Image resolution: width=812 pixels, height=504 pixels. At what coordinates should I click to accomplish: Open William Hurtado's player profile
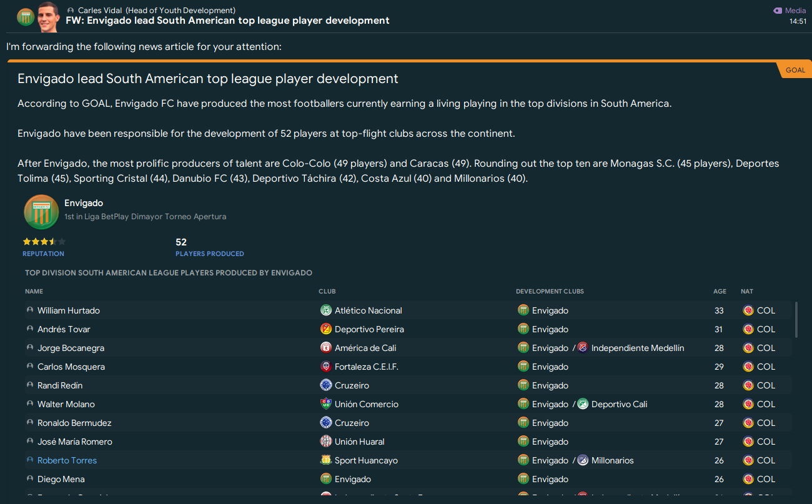(69, 310)
